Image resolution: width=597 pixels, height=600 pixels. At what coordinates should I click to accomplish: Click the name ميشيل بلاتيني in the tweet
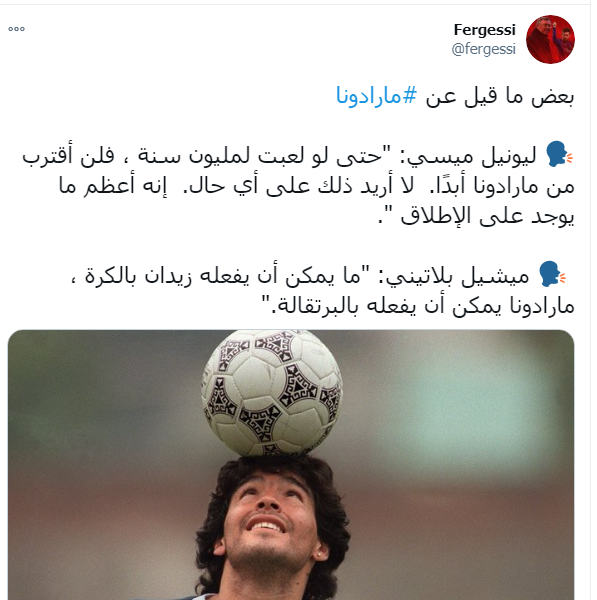pos(458,276)
